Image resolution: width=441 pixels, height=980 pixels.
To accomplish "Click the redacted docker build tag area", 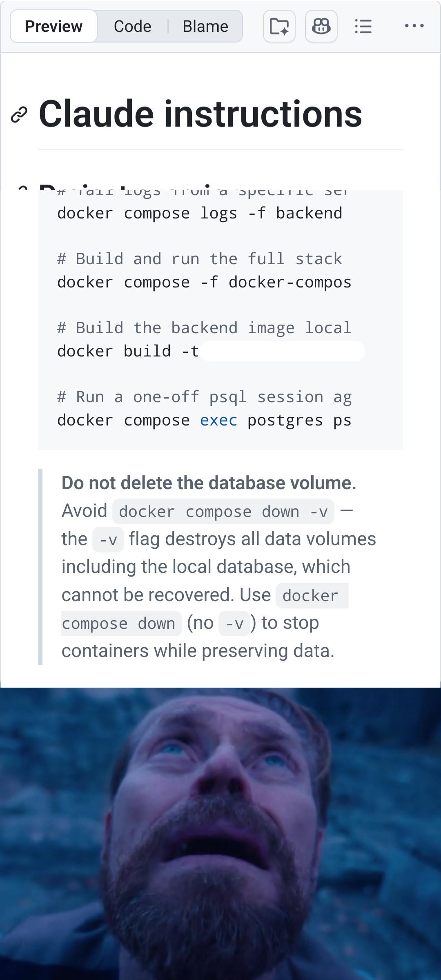I will 283,351.
